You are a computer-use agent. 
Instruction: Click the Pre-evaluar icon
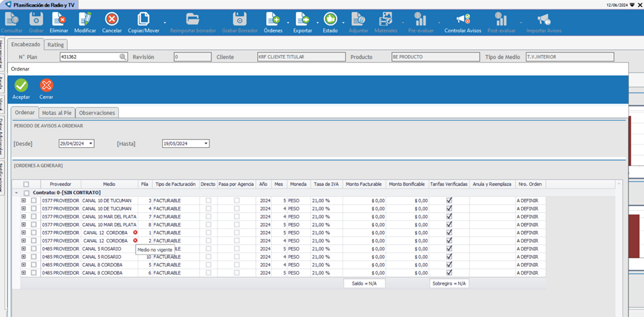420,19
